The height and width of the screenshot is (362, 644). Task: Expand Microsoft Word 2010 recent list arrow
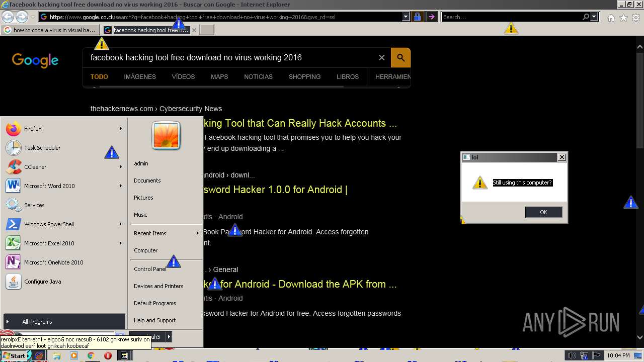pos(120,186)
